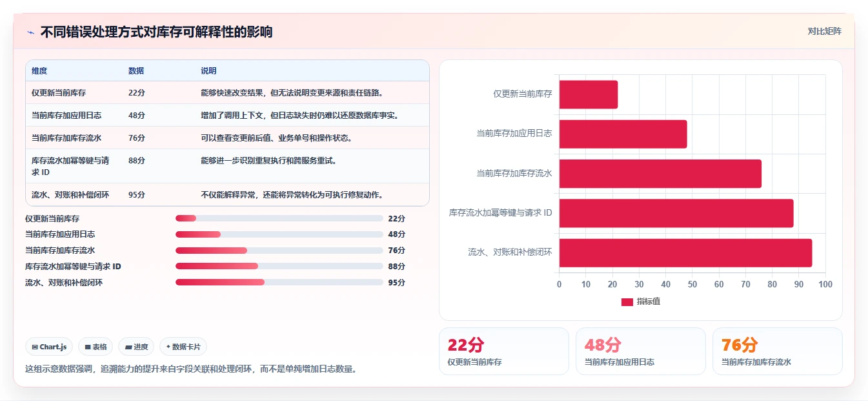868x401 pixels.
Task: Click description 能够进一步识别重复执行和跨服务重试
Action: pos(270,160)
